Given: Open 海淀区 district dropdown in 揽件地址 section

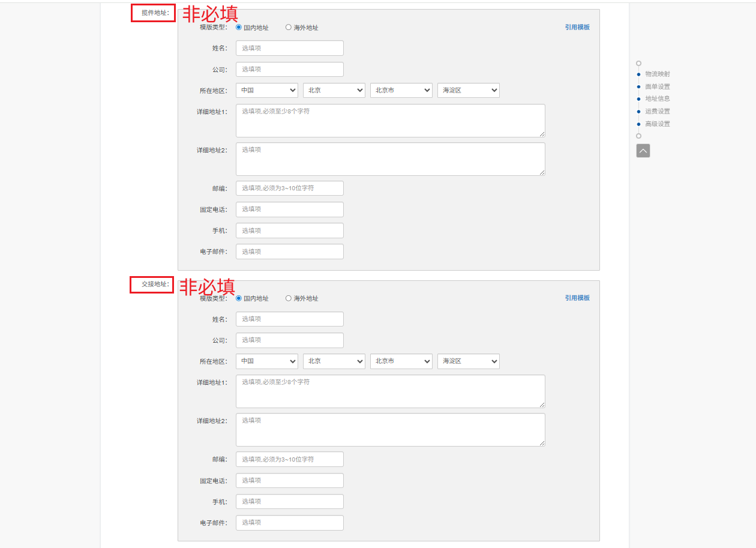Looking at the screenshot, I should tap(469, 90).
